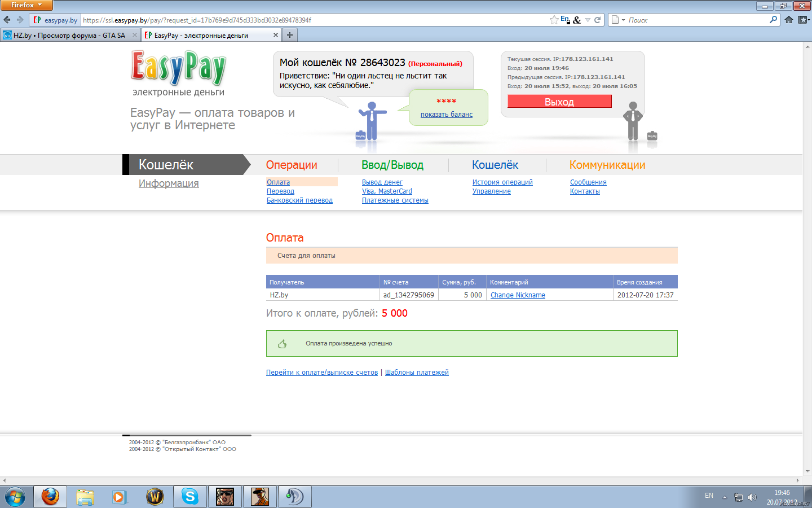Viewport: 812px width, 508px height.
Task: Select the ad_1342795069 invoice number cell
Action: pos(409,295)
